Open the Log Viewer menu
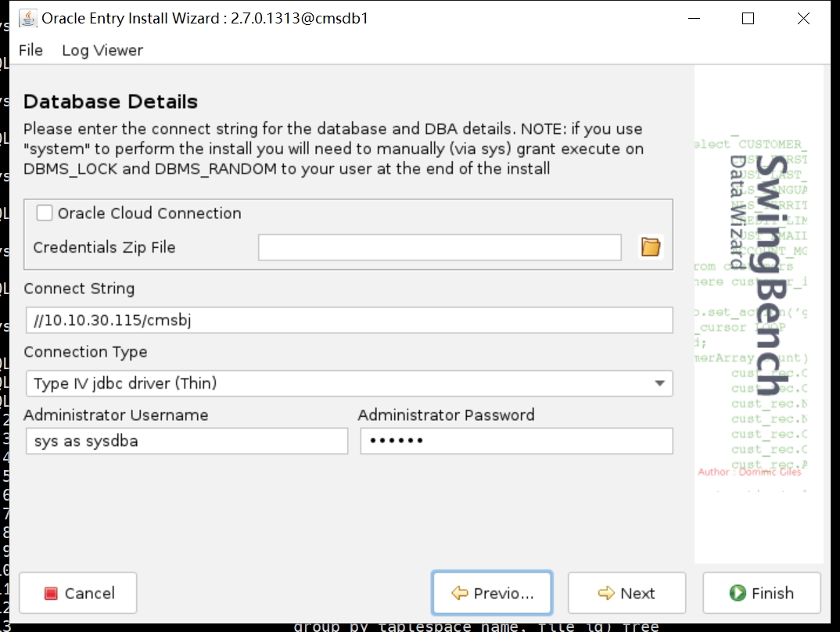 [102, 50]
